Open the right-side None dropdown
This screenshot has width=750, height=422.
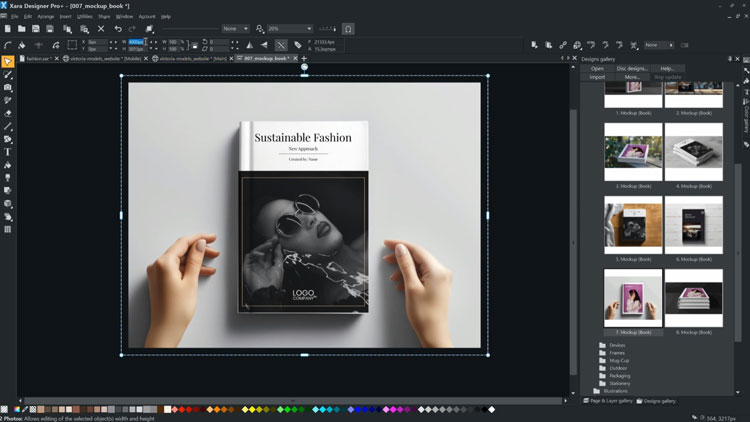[x=659, y=45]
